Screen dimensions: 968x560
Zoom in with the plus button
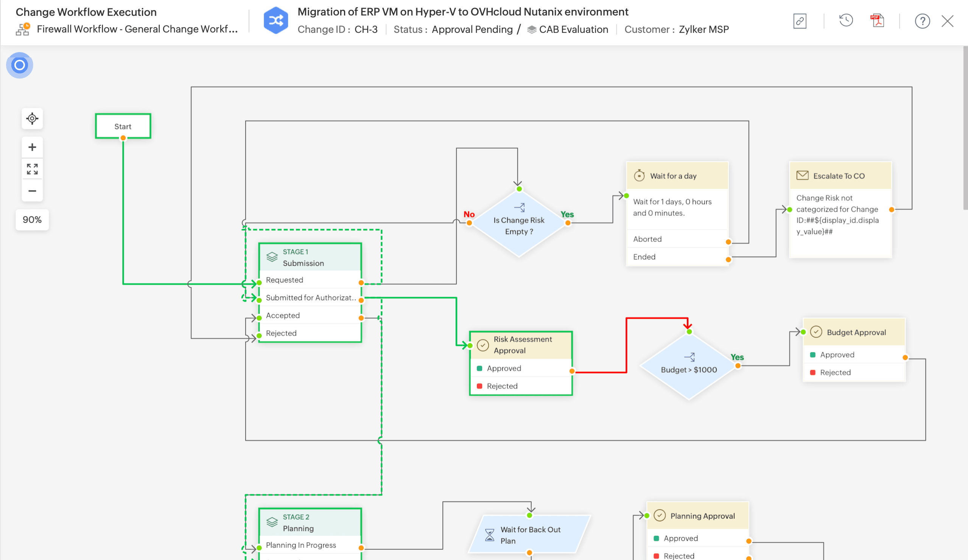pos(32,147)
